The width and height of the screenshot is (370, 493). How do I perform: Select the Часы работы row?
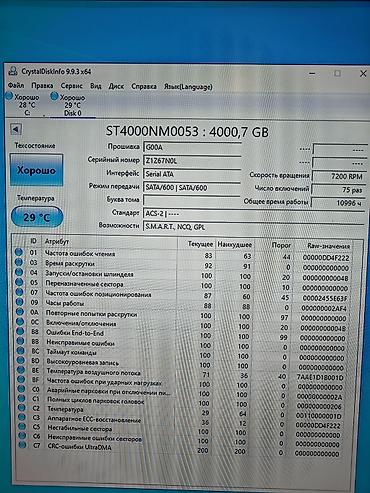click(x=183, y=305)
